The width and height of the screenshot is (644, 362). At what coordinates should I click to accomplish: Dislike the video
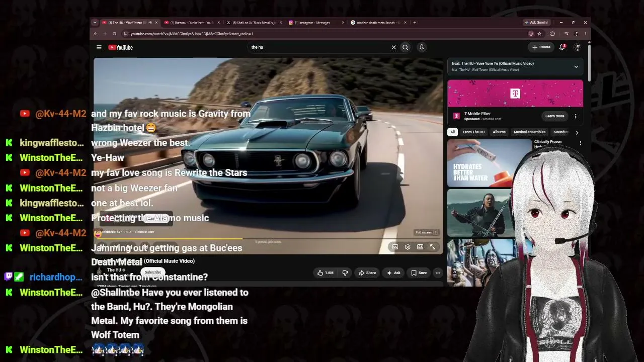[345, 273]
